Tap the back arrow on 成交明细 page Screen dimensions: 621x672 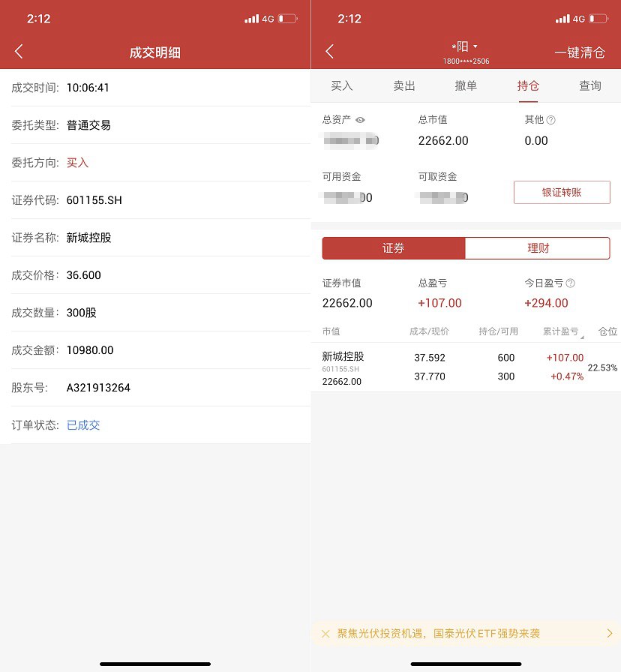point(18,52)
